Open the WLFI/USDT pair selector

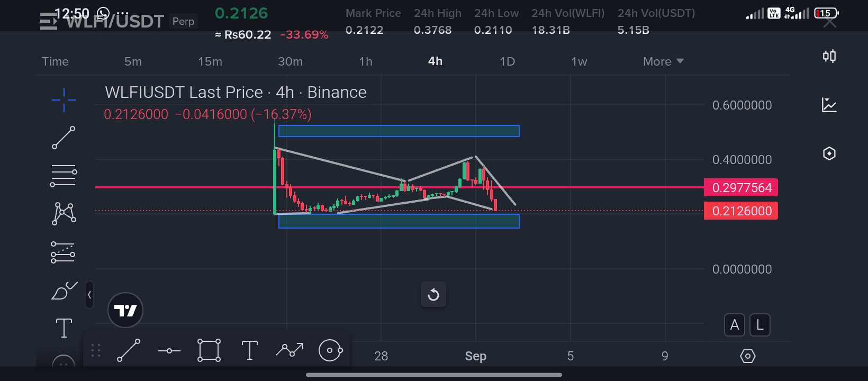coord(115,21)
